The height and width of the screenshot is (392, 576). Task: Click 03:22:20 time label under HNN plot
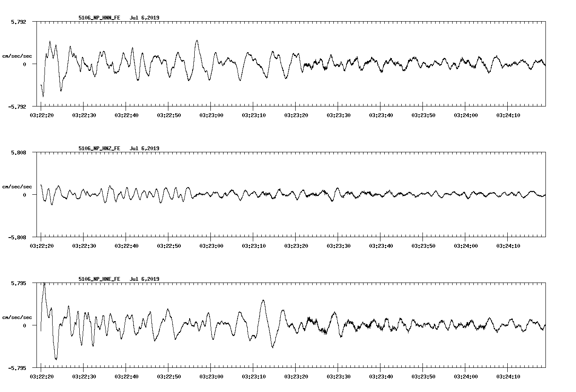pyautogui.click(x=41, y=115)
